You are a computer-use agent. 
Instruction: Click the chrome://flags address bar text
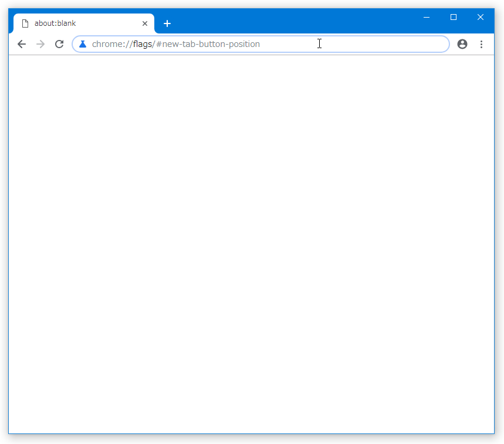pyautogui.click(x=176, y=44)
